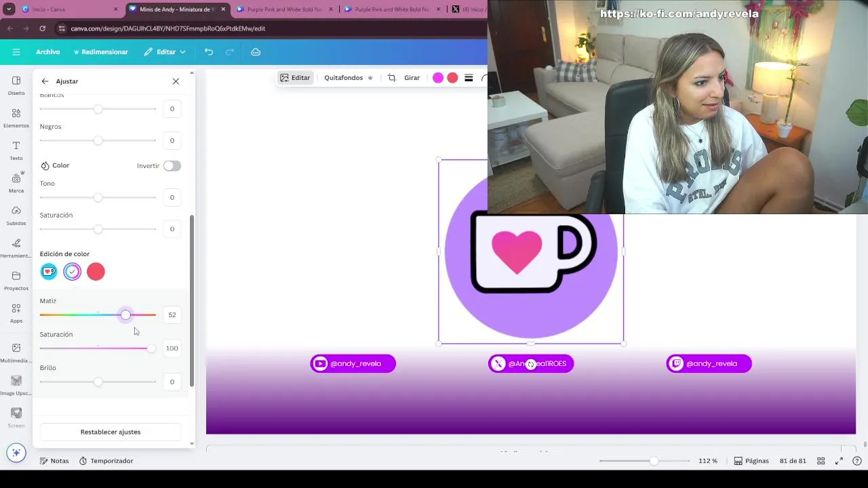868x488 pixels.
Task: Click the Saturación value field showing 100
Action: pyautogui.click(x=172, y=348)
